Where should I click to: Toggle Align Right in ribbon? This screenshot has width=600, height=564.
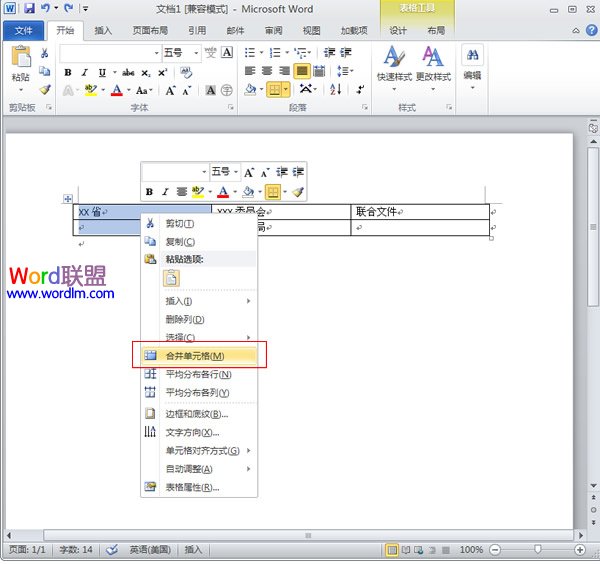pos(284,71)
